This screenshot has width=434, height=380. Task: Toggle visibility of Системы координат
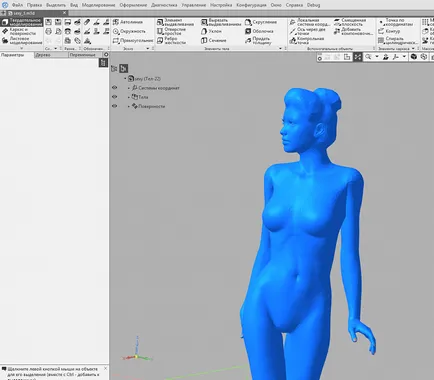click(x=115, y=88)
